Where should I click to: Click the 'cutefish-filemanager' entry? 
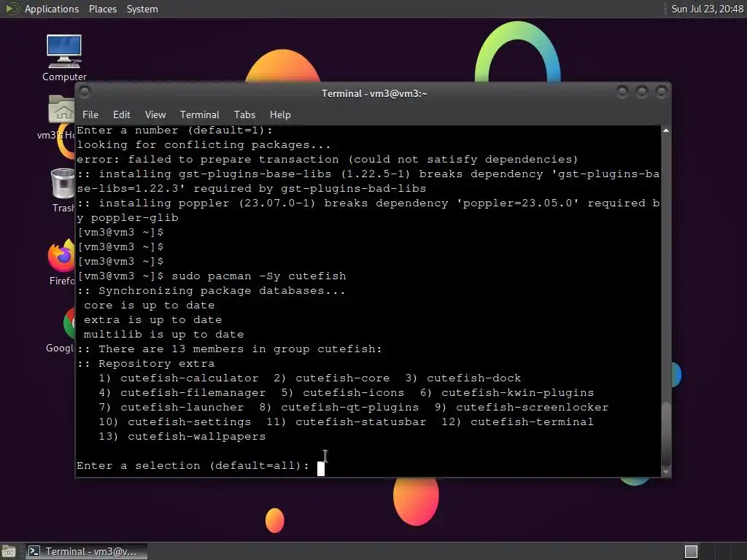pyautogui.click(x=193, y=393)
